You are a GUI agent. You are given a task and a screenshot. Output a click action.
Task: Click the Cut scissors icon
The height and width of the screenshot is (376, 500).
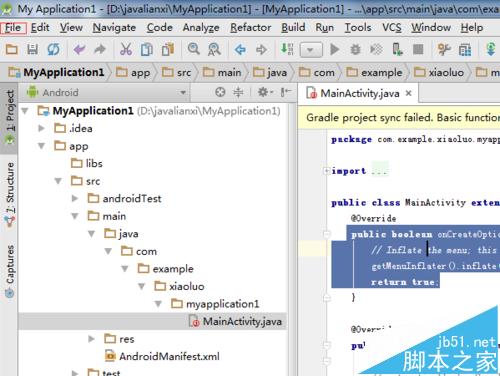point(126,50)
